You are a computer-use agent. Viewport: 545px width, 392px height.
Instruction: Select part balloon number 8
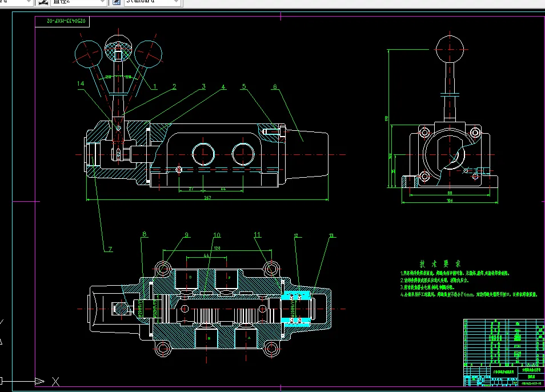[x=144, y=234]
